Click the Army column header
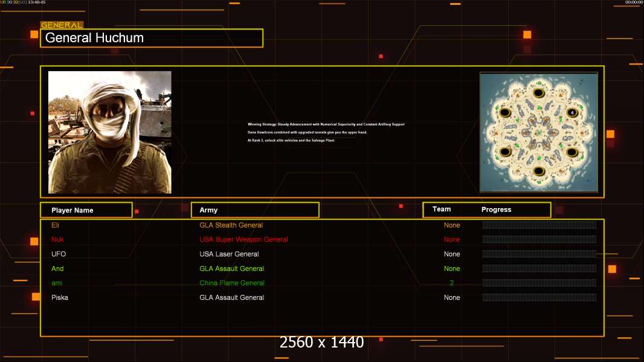The height and width of the screenshot is (362, 644). 255,210
